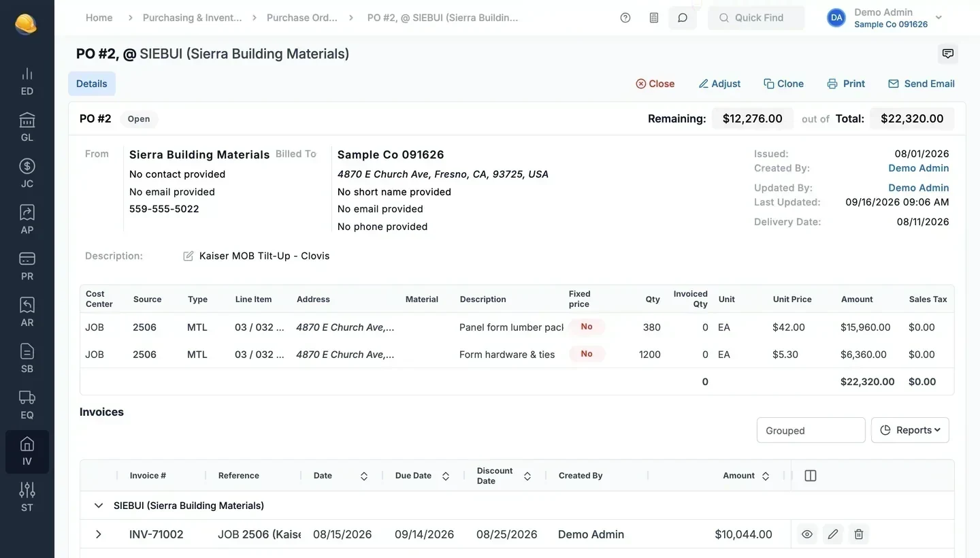Viewport: 980px width, 558px height.
Task: Open the column chooser icon
Action: pos(811,476)
